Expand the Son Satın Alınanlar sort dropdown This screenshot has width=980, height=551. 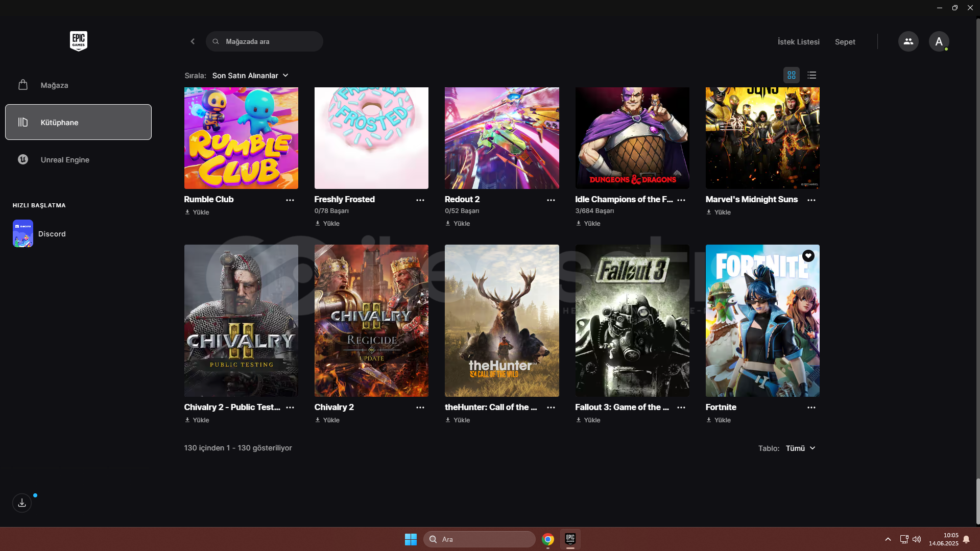pos(250,75)
